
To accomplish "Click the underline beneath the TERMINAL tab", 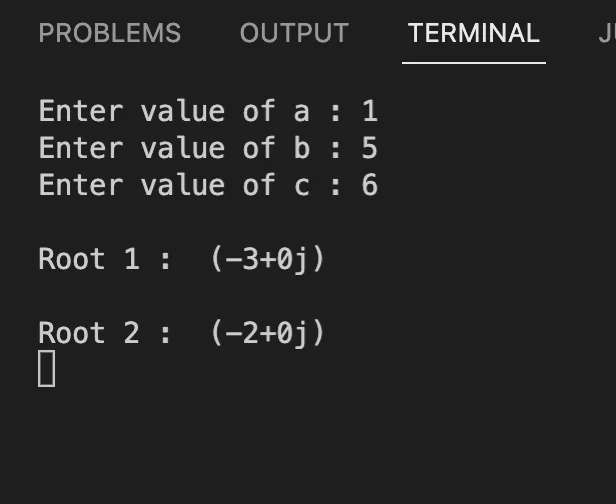I will [x=473, y=62].
